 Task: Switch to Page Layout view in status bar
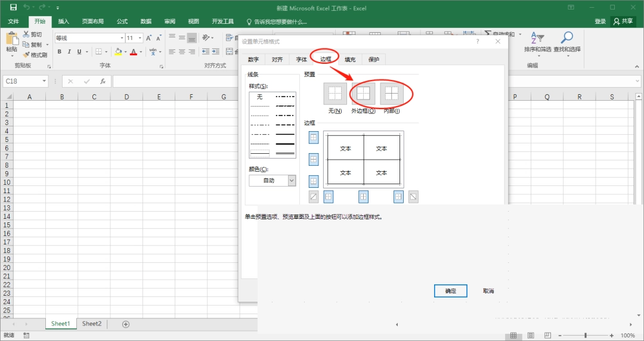pyautogui.click(x=531, y=335)
